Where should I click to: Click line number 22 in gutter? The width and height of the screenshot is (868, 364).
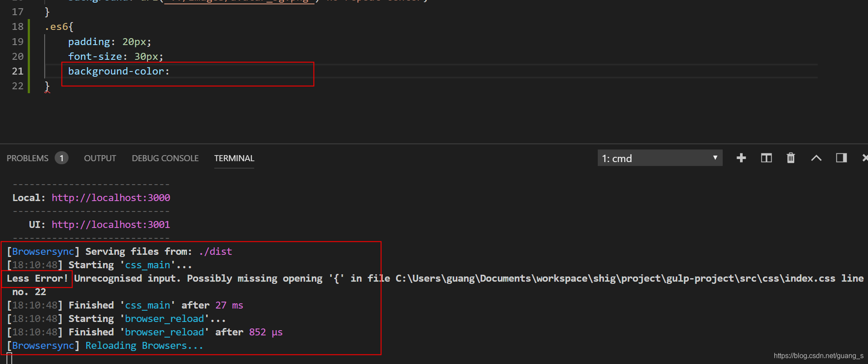(18, 86)
